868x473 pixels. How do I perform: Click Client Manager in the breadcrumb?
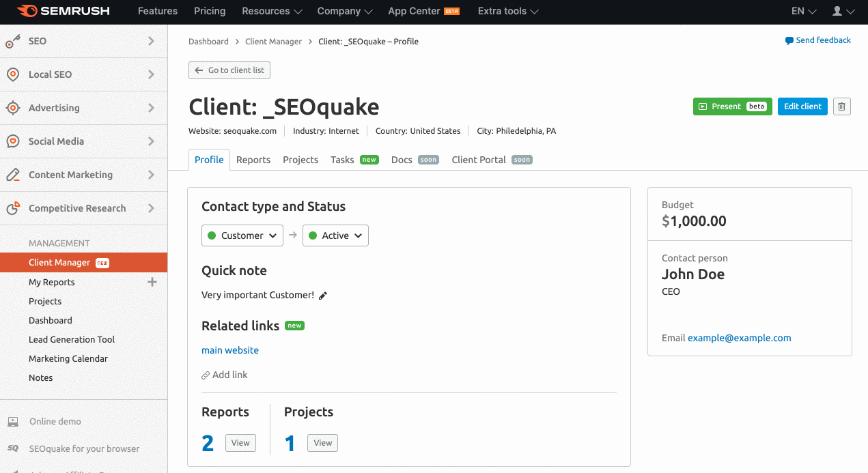273,42
